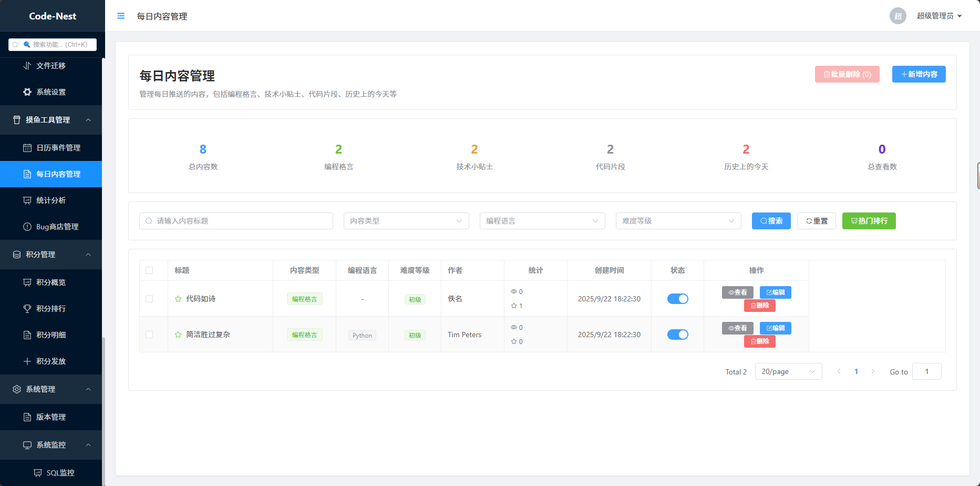Image resolution: width=980 pixels, height=486 pixels.
Task: Click the sidebar collapse hamburger icon
Action: click(121, 16)
